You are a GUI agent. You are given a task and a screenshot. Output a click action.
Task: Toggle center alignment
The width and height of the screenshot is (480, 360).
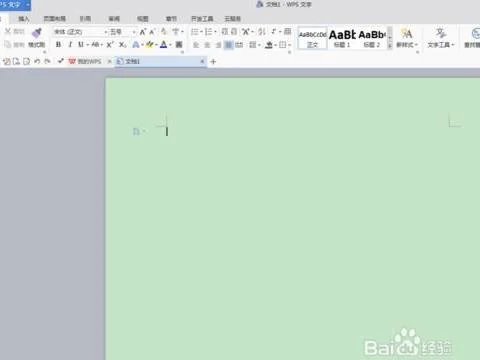(x=207, y=45)
